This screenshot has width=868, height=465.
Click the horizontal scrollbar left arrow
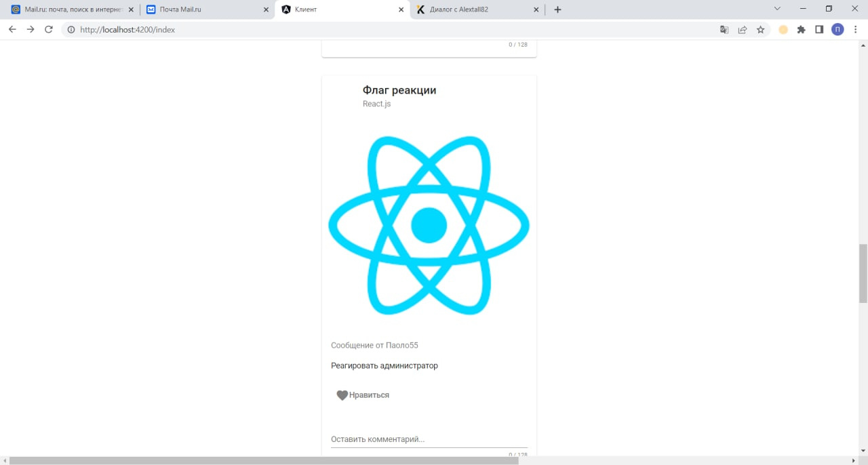point(4,460)
